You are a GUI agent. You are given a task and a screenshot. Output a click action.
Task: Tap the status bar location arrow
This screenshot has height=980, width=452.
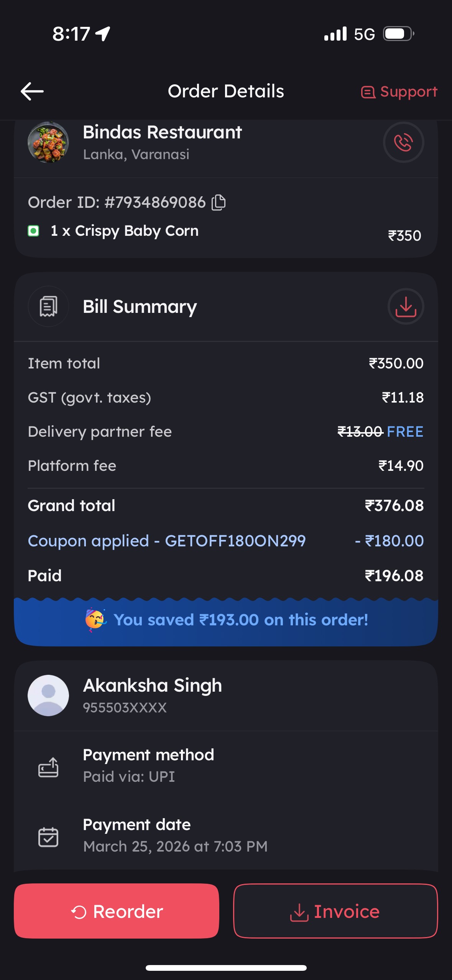(103, 34)
